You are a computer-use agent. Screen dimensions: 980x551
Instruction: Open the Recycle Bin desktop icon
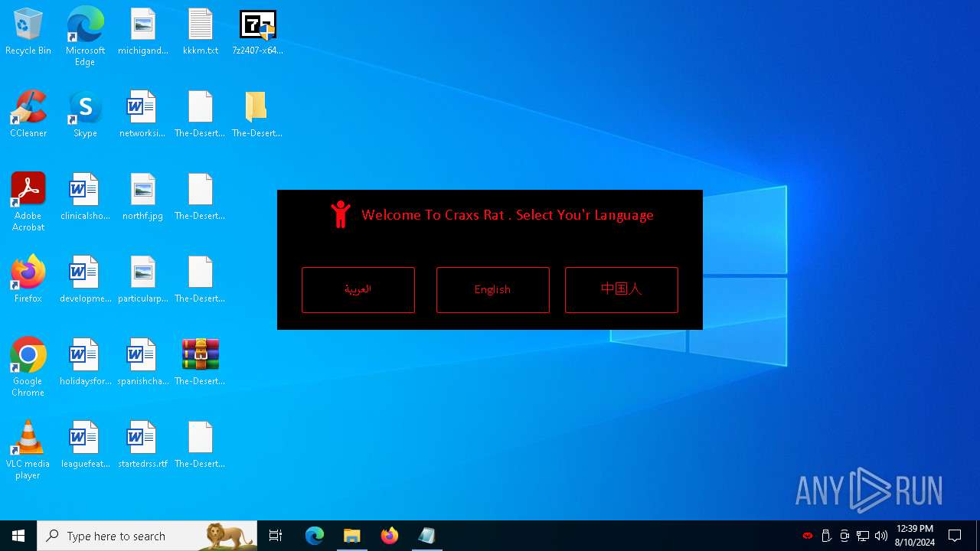click(28, 33)
